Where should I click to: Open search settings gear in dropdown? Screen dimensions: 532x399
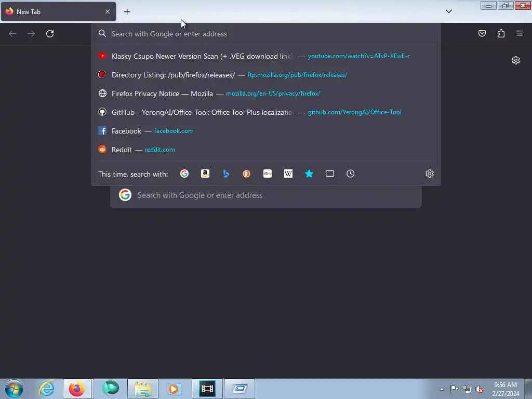point(430,174)
